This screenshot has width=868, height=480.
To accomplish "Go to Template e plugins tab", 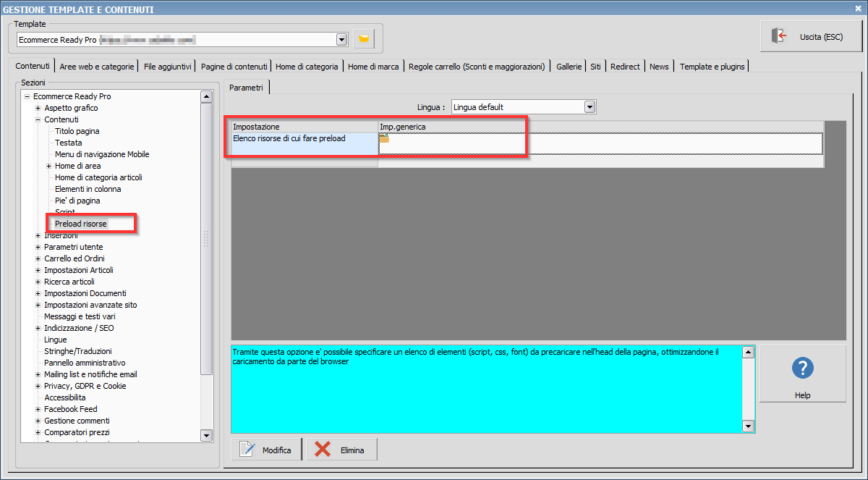I will tap(712, 66).
